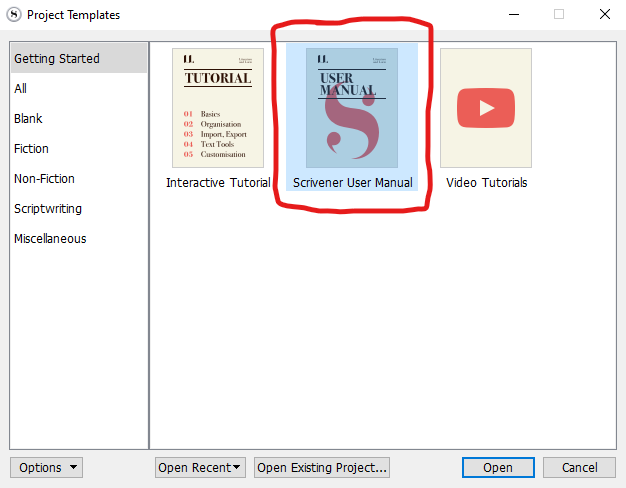Click the Video Tutorials label text
The height and width of the screenshot is (488, 626).
click(486, 183)
